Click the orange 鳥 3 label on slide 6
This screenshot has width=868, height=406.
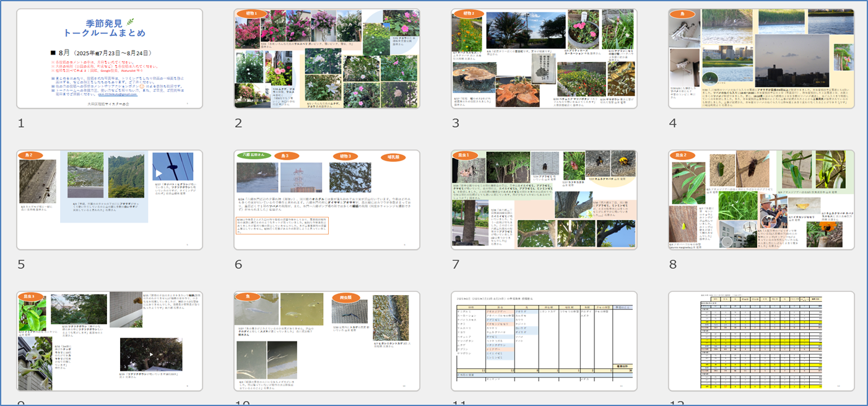click(286, 156)
